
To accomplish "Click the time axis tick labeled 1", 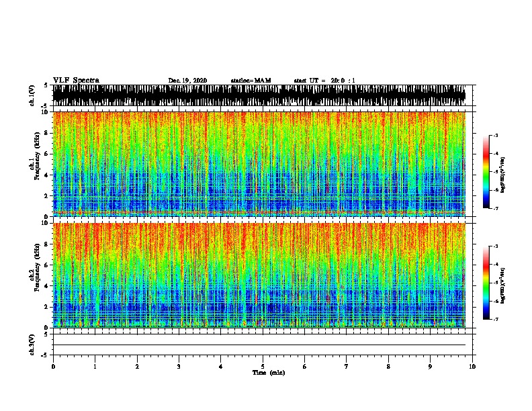I will click(x=95, y=367).
